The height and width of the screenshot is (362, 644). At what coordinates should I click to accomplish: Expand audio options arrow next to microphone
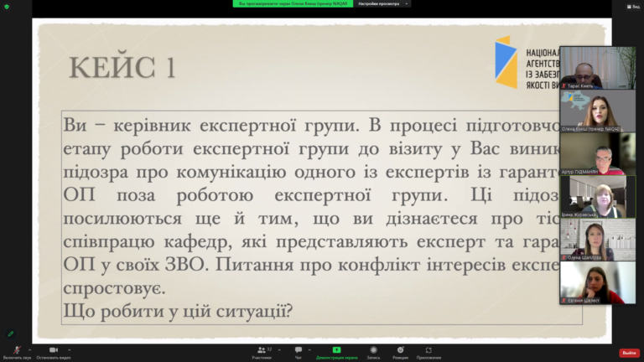pos(30,349)
